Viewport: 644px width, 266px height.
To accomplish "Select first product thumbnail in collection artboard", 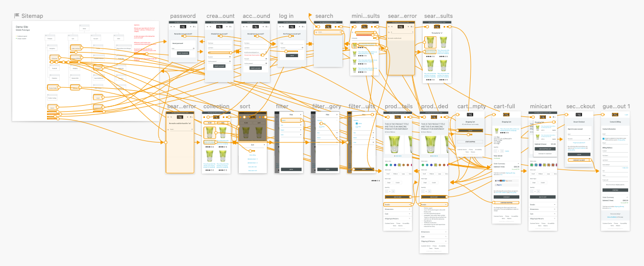I will [210, 132].
